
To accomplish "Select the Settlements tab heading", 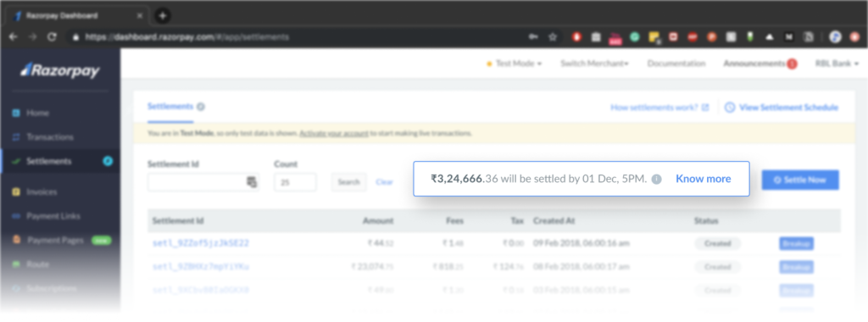I will tap(170, 106).
